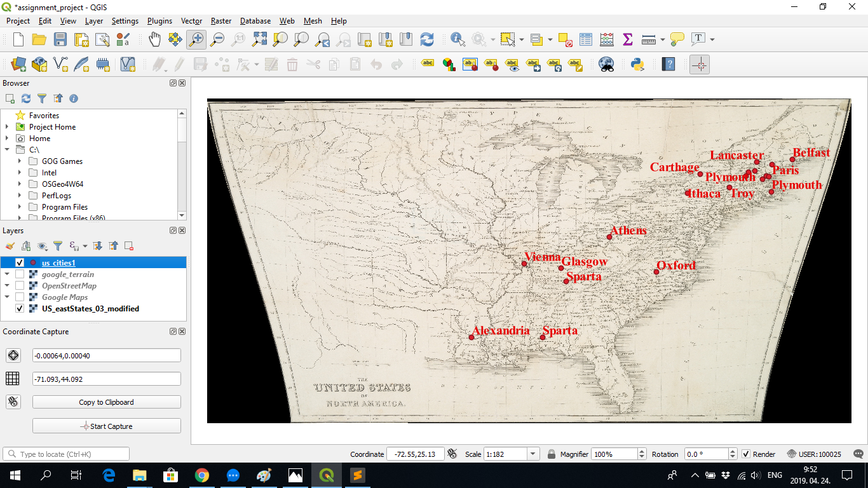
Task: Expand the Home tree node
Action: click(x=6, y=138)
